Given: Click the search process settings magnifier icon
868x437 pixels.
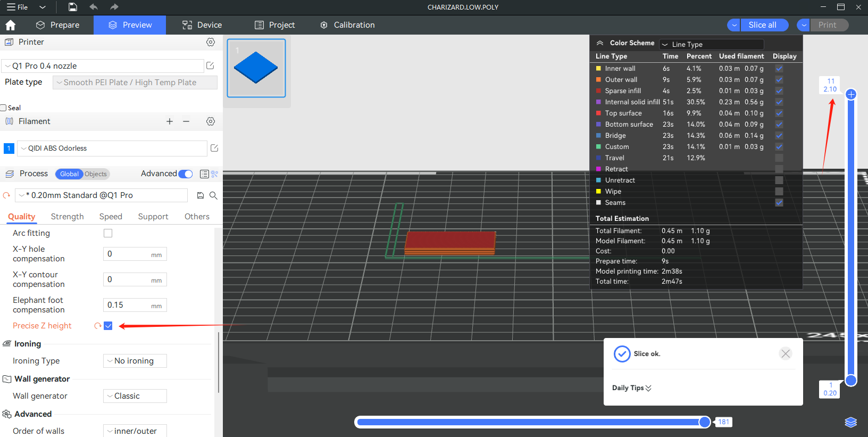Looking at the screenshot, I should point(213,195).
